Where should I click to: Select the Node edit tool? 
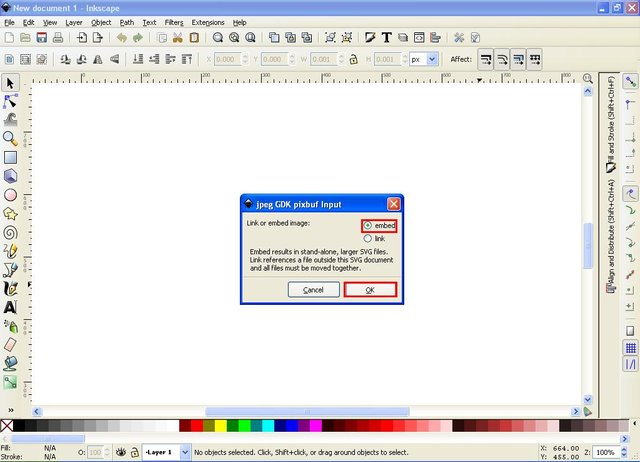[10, 101]
